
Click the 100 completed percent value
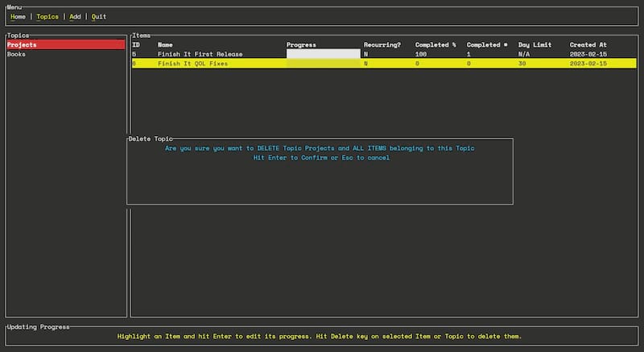pos(420,54)
